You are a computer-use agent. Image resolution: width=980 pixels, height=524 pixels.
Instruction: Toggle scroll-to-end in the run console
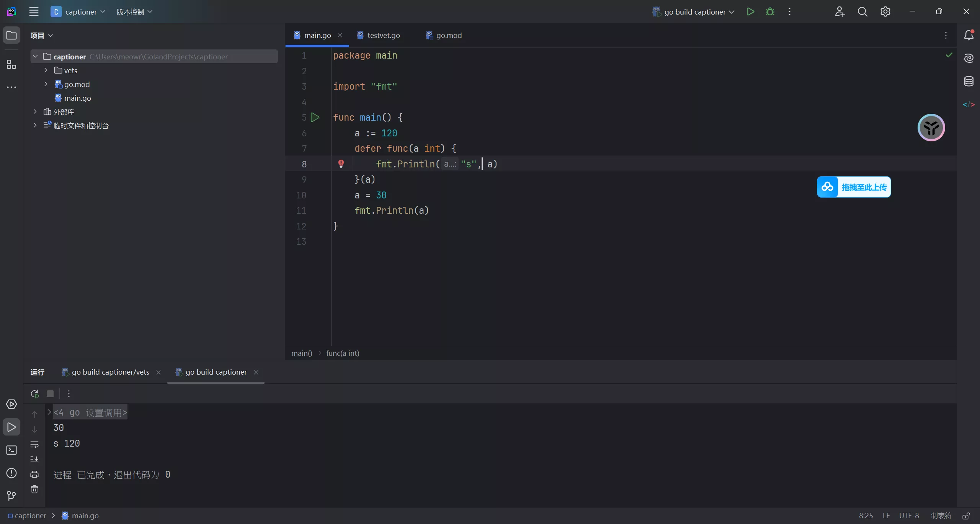click(x=34, y=459)
